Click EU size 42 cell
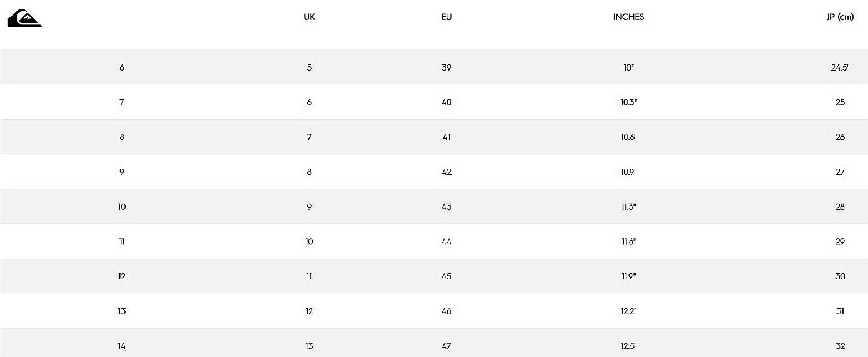This screenshot has width=868, height=357. click(x=447, y=172)
